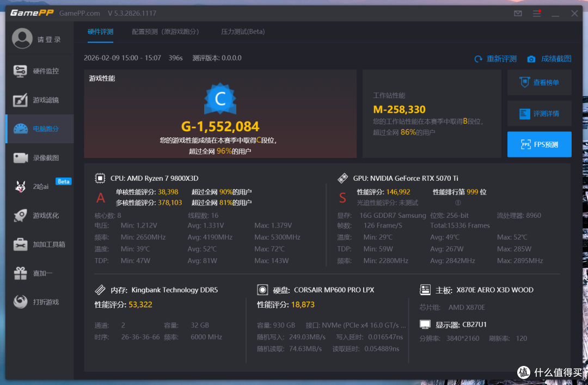This screenshot has width=588, height=385.
Task: Open 打折游戏 in the sidebar
Action: (39, 302)
